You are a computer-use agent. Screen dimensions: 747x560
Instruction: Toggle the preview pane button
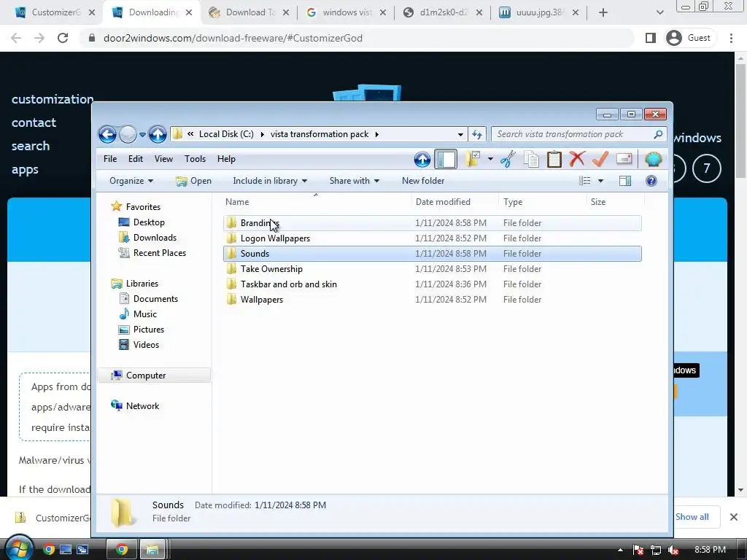tap(625, 181)
